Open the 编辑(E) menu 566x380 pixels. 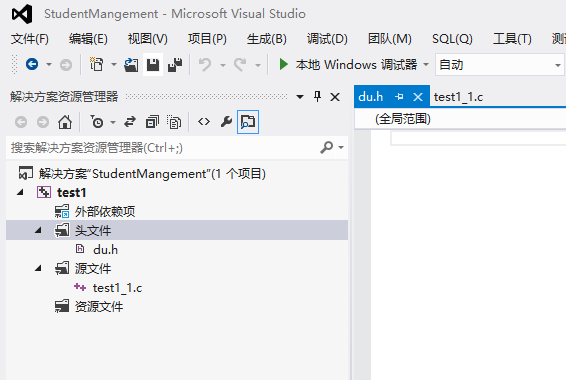pos(88,39)
